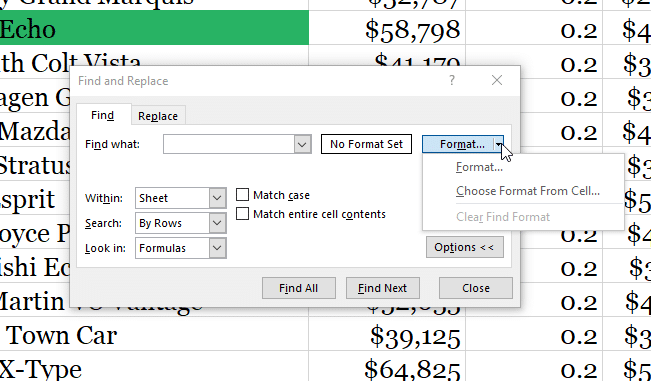Screen dimensions: 651x381
Task: Select Choose Format From Cell... option
Action: click(x=528, y=191)
